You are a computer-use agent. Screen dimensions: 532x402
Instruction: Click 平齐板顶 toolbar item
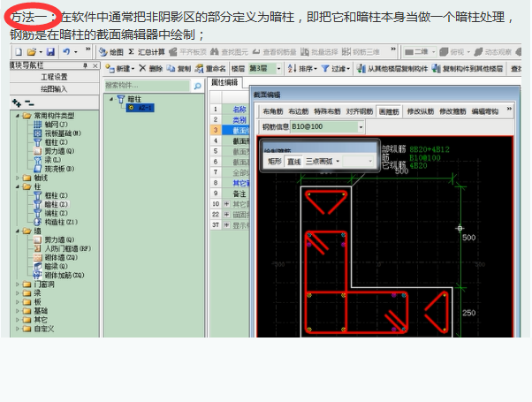tap(187, 52)
